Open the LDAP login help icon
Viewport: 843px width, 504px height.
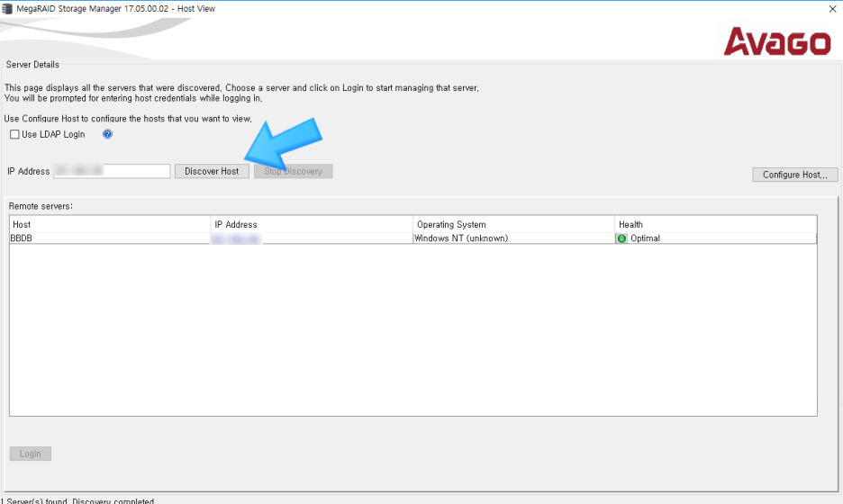(107, 134)
